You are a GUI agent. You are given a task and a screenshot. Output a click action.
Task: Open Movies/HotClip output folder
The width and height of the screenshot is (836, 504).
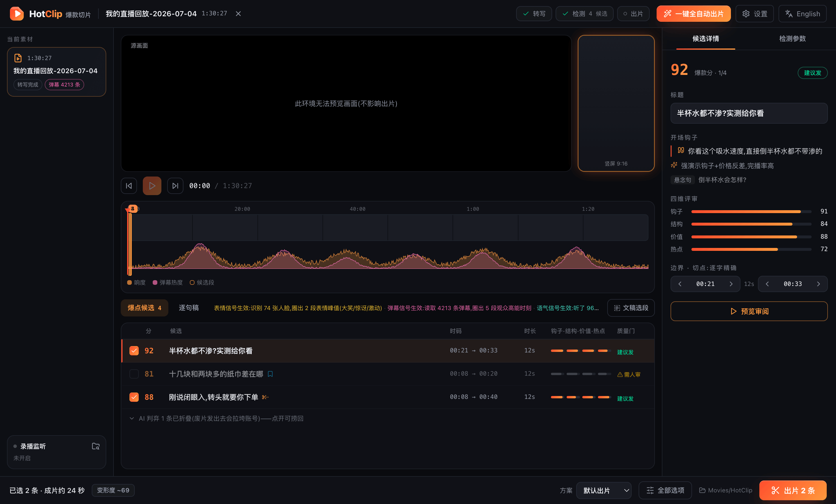[x=725, y=490]
